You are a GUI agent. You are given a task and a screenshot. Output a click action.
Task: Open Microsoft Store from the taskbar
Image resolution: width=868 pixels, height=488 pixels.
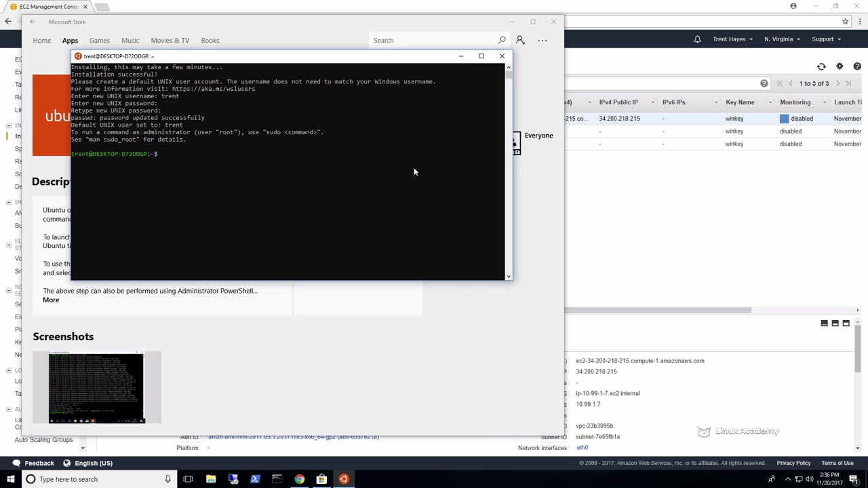(321, 479)
